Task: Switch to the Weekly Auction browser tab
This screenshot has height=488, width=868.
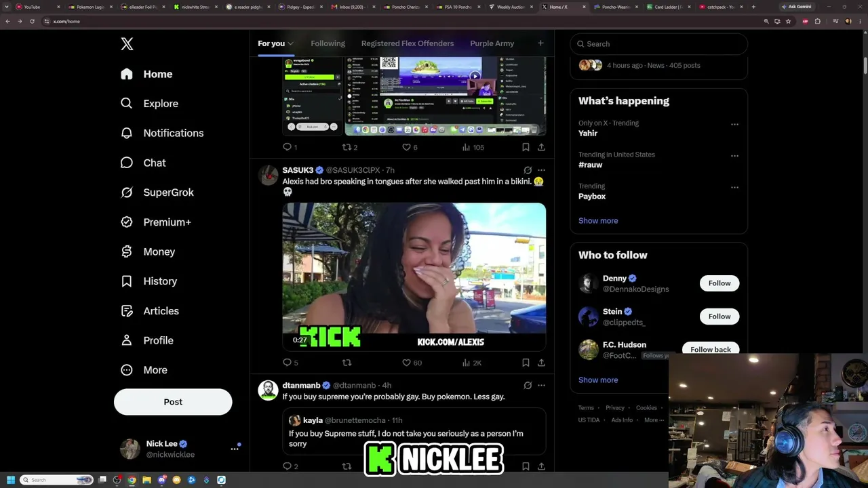Action: [513, 7]
